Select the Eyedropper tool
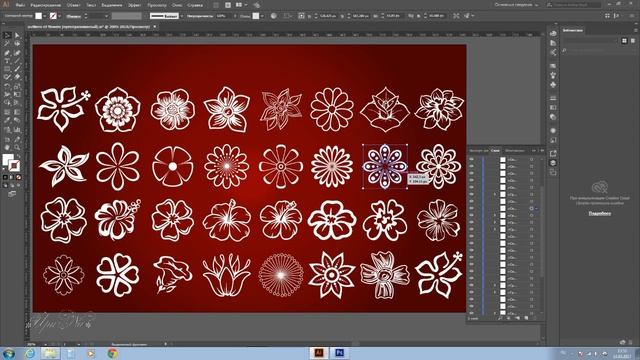The width and height of the screenshot is (640, 360). [x=7, y=121]
